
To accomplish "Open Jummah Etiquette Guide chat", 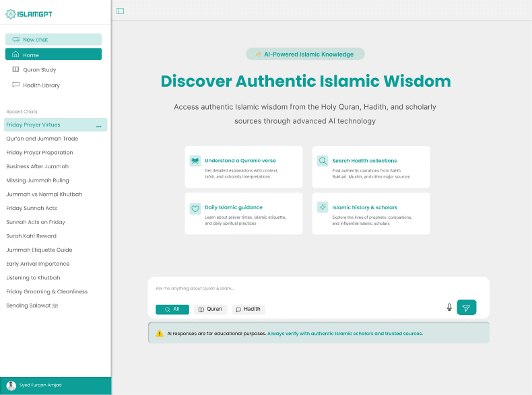I will point(39,250).
